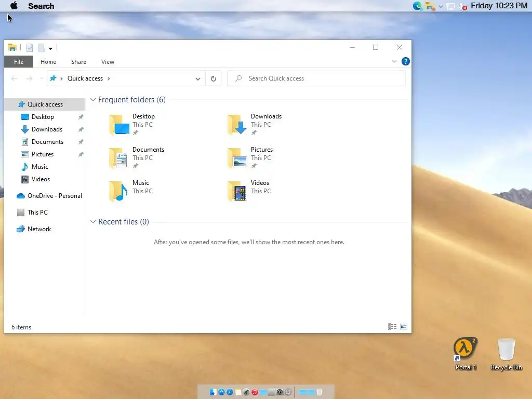Image resolution: width=532 pixels, height=399 pixels.
Task: Collapse the Frequent folders group
Action: click(93, 100)
